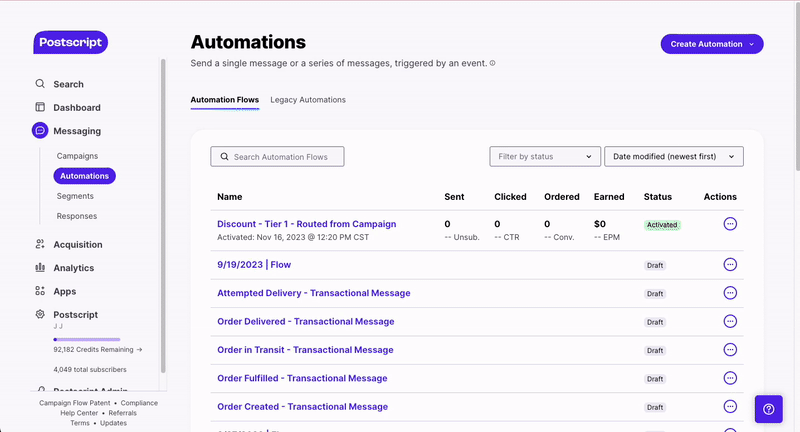Screen dimensions: 800x432
Task: Click the arrow next to Credits Remaining
Action: [x=139, y=349]
